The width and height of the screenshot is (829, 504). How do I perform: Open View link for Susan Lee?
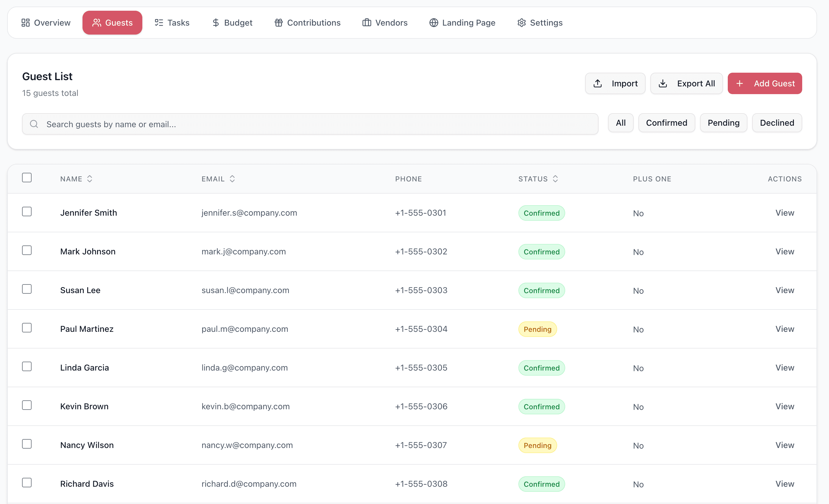(785, 290)
